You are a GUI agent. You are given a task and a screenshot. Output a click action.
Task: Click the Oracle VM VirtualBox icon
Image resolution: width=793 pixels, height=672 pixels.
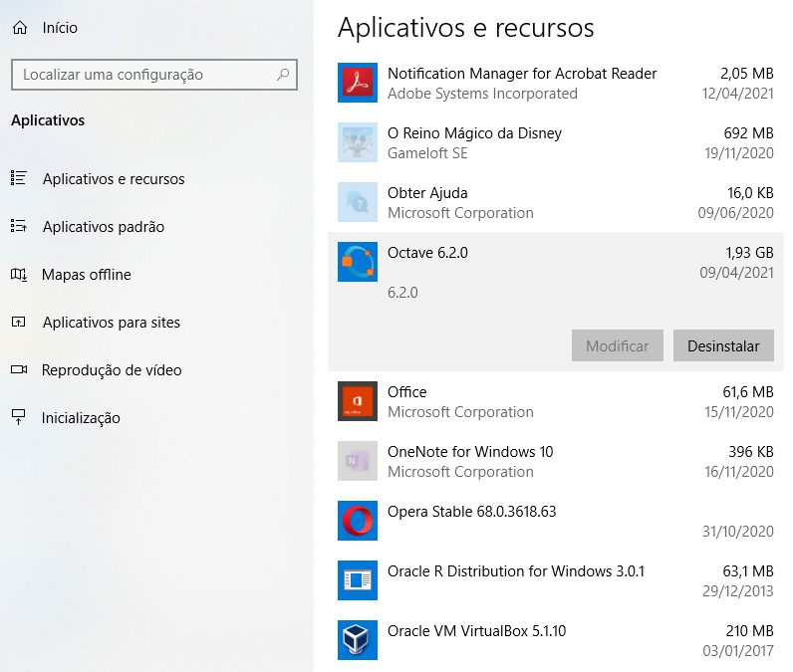[358, 640]
